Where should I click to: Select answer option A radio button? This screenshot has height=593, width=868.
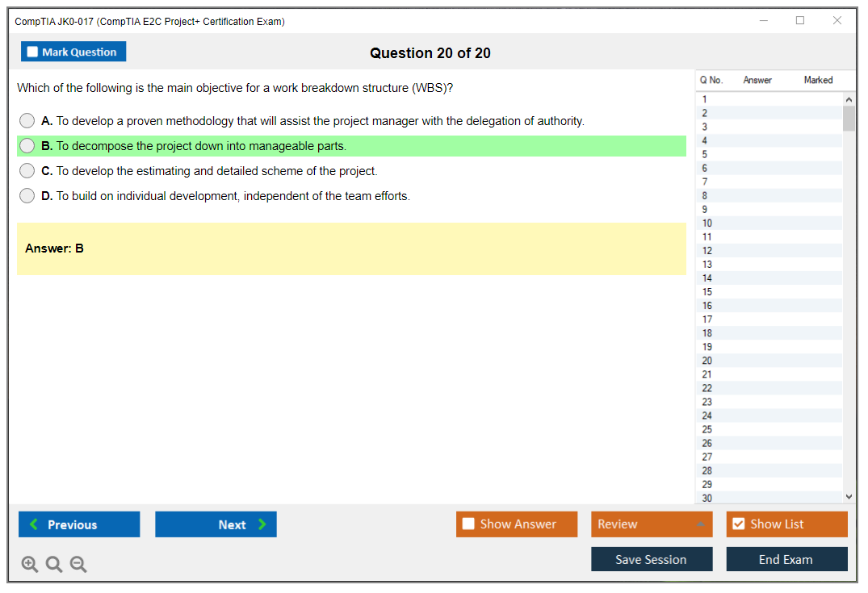[27, 121]
